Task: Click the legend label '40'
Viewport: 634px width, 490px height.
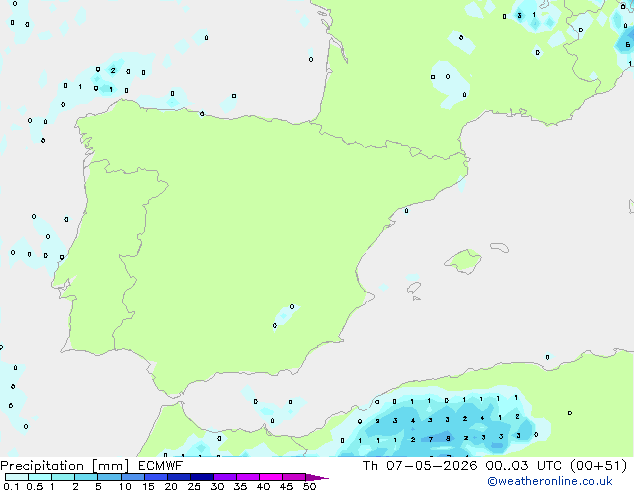Action: tap(263, 486)
